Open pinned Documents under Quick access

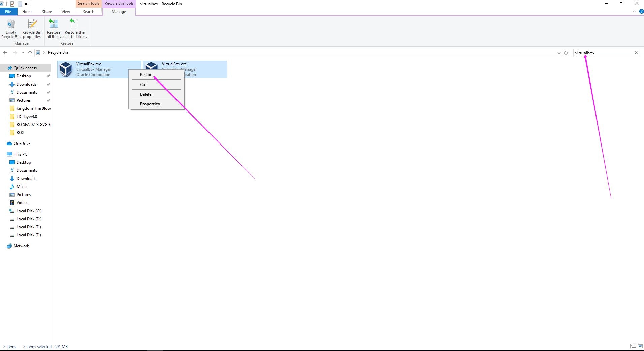[x=27, y=92]
